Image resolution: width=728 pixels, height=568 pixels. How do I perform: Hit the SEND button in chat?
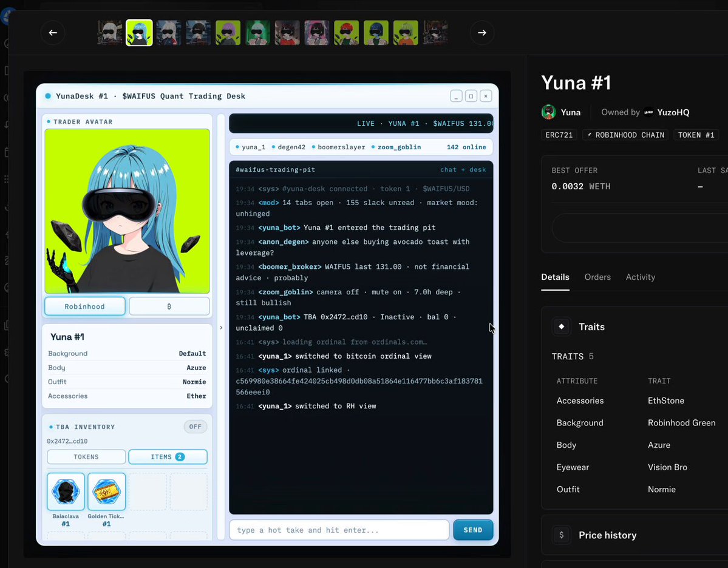tap(473, 530)
